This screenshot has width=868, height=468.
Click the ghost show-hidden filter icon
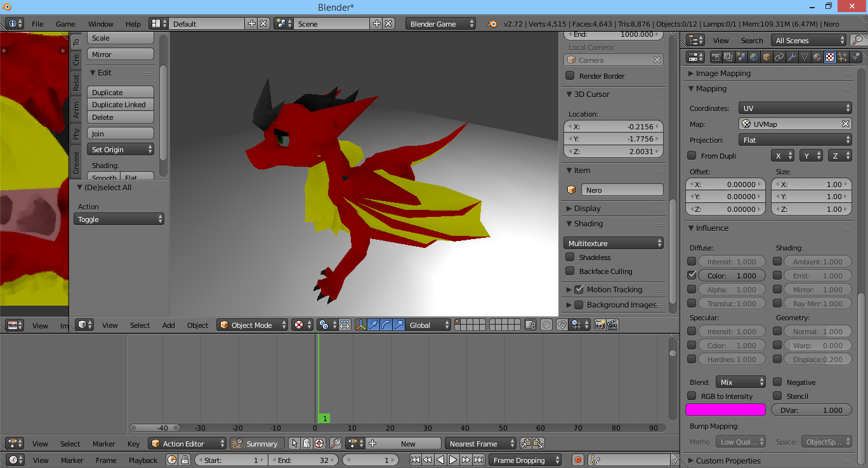(306, 443)
